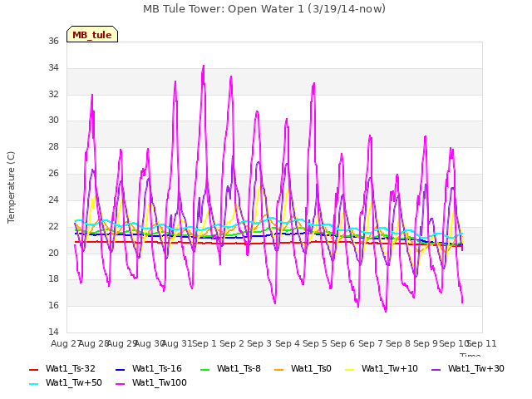
Task: Select the Wat1_Ts-32 legend label
Action: pos(70,368)
